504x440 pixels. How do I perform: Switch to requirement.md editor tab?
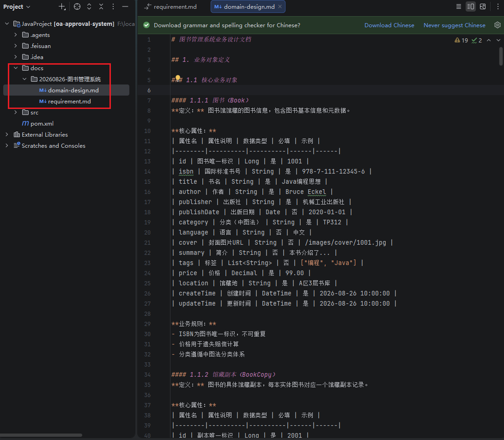pos(171,7)
